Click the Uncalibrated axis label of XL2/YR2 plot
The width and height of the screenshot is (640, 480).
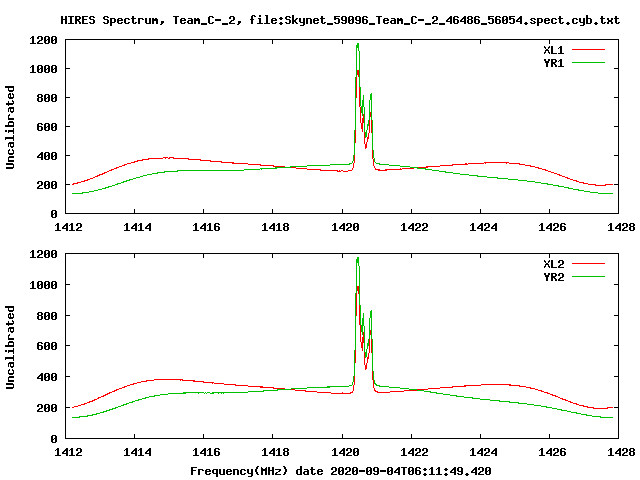pyautogui.click(x=10, y=347)
